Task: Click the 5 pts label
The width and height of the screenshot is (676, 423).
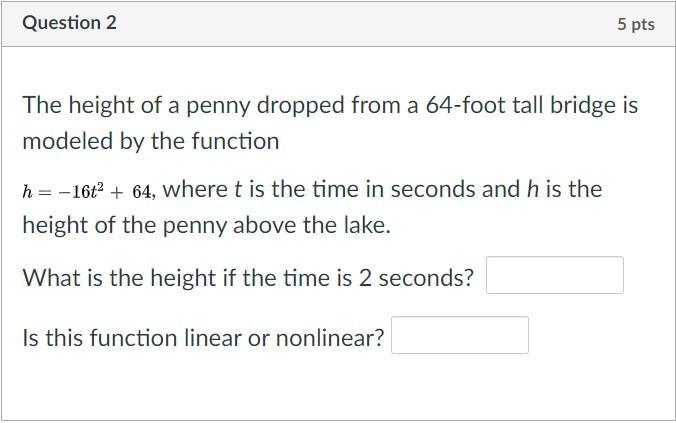Action: [x=635, y=24]
